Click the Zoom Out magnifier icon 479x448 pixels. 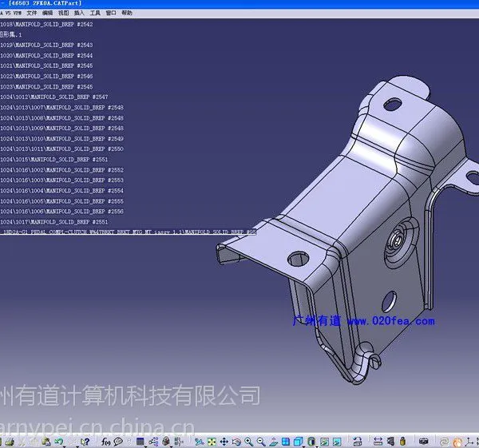pyautogui.click(x=261, y=442)
